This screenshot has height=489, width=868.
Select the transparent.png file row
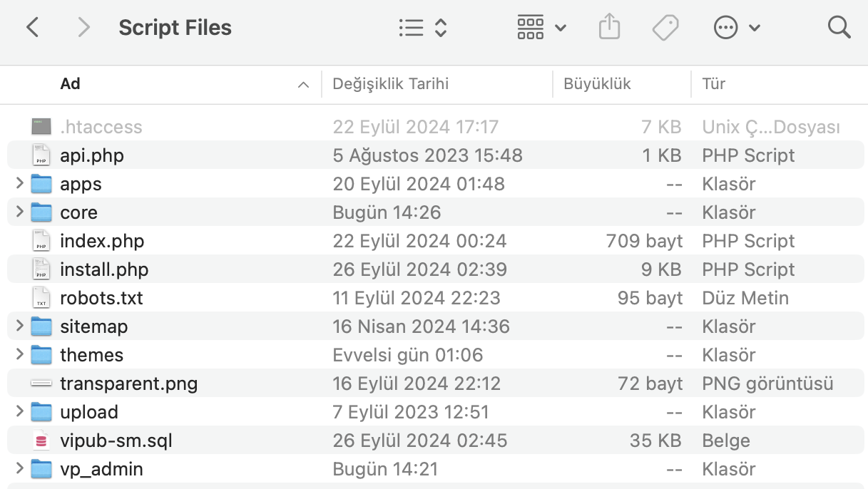(128, 384)
